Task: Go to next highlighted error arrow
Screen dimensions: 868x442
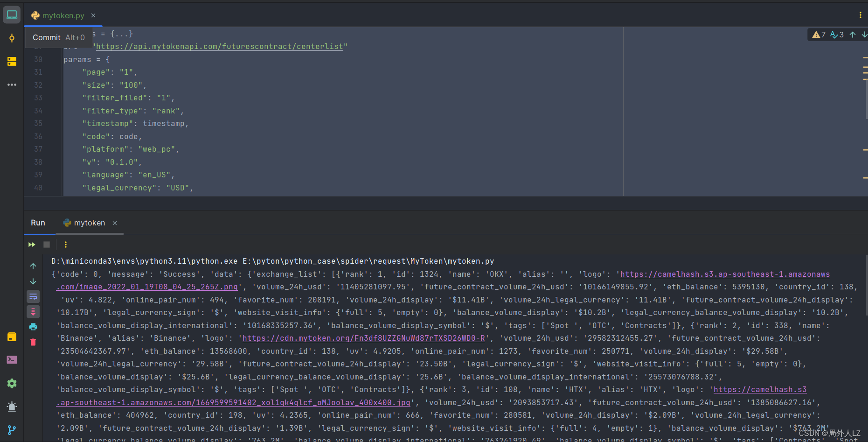Action: coord(864,35)
